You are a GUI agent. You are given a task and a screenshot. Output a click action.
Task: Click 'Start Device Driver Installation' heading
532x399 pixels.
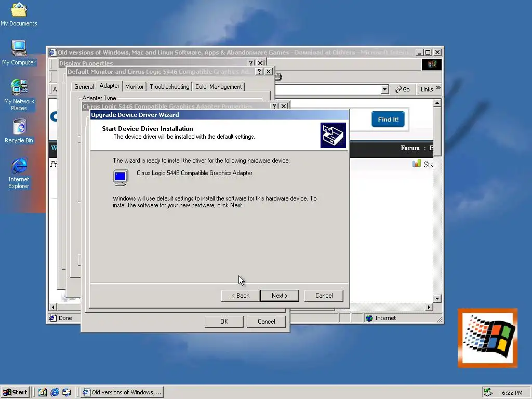click(x=147, y=129)
